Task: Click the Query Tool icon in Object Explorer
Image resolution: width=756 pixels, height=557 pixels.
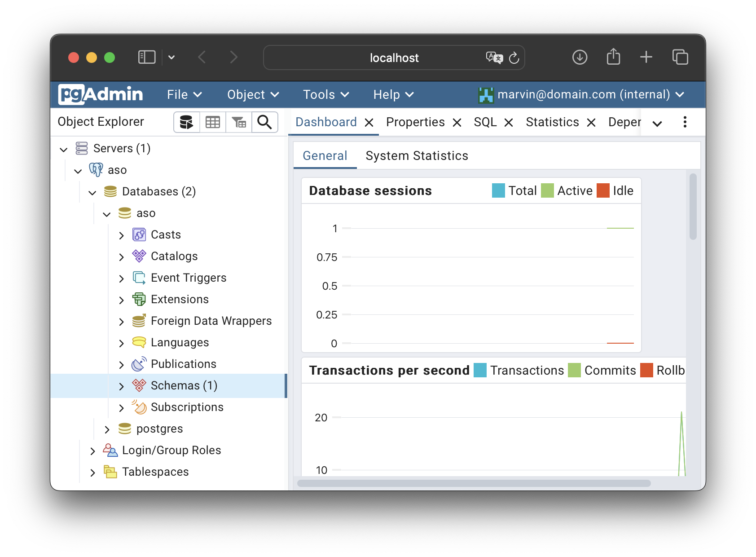Action: click(x=186, y=122)
